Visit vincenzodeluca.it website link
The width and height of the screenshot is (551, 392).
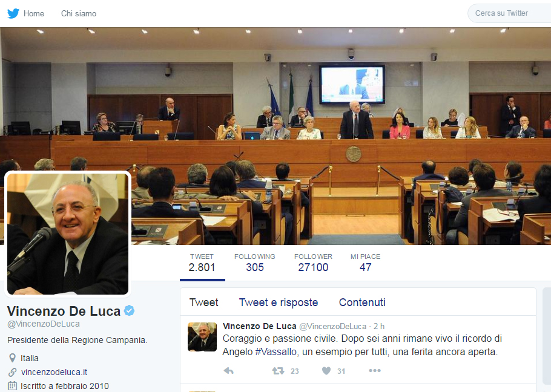pyautogui.click(x=54, y=372)
